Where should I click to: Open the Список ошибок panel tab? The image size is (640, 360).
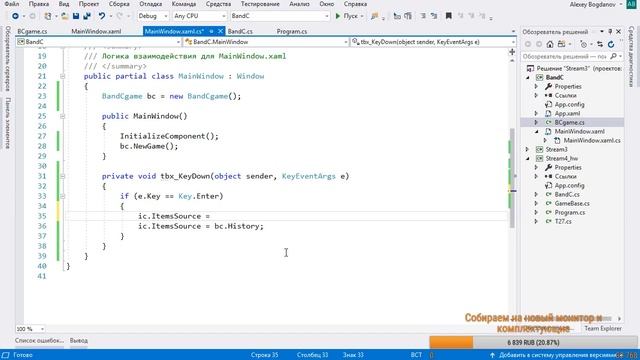tap(39, 340)
